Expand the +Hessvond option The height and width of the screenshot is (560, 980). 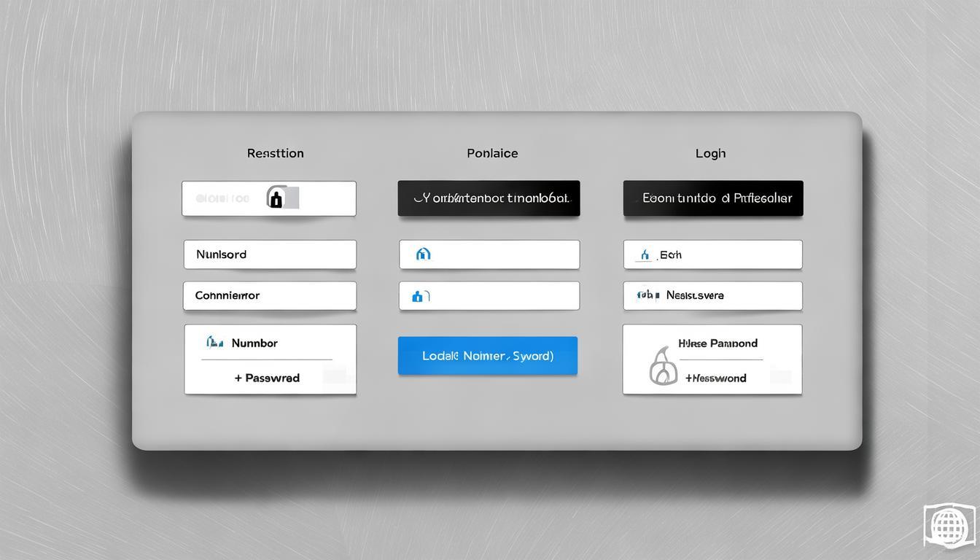(715, 378)
